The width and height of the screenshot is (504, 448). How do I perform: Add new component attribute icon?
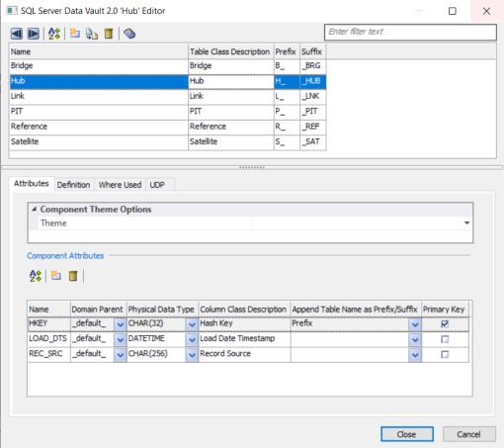56,275
